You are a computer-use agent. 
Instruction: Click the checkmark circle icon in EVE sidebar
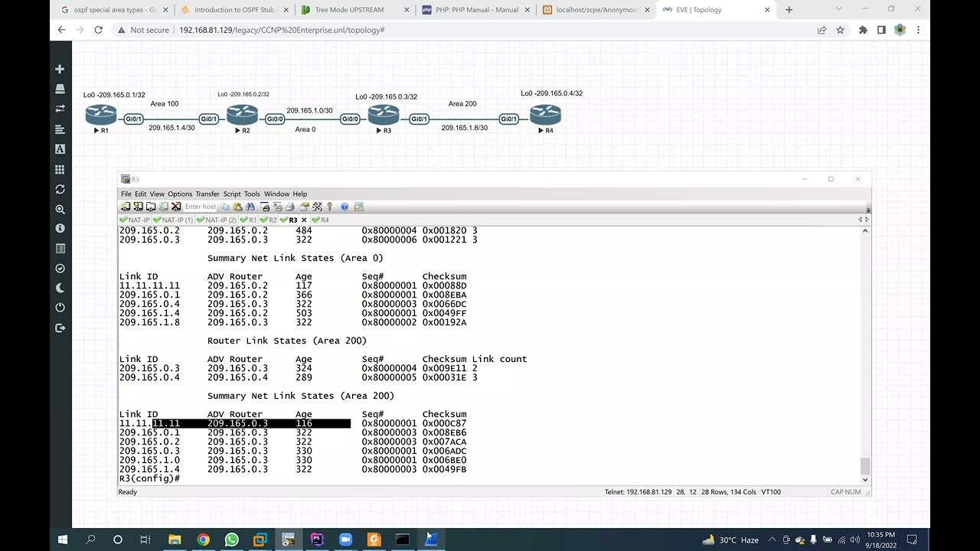tap(60, 269)
